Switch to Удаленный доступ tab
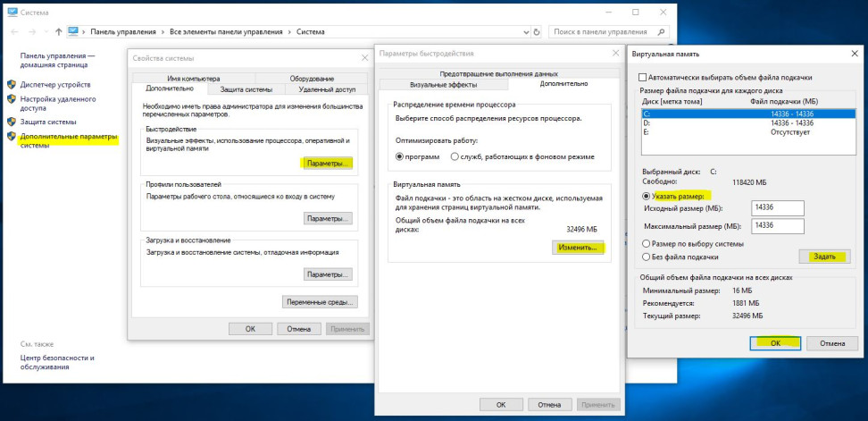The width and height of the screenshot is (868, 421). pyautogui.click(x=326, y=89)
